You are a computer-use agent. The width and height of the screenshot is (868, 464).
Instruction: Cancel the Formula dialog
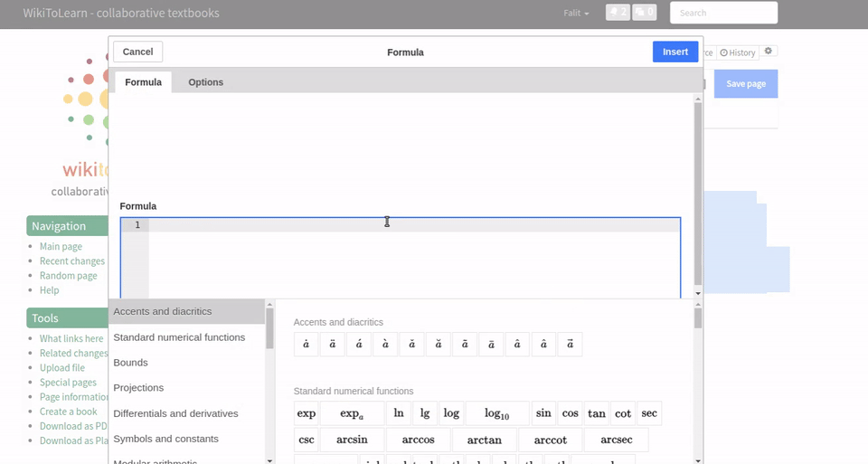137,52
